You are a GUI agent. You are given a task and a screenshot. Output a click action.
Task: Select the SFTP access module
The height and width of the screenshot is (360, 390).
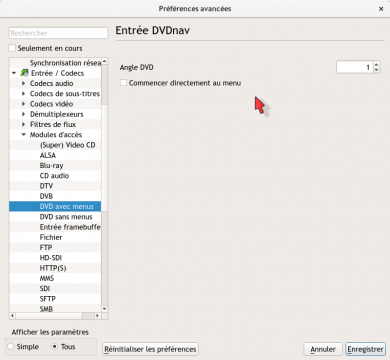click(55, 299)
